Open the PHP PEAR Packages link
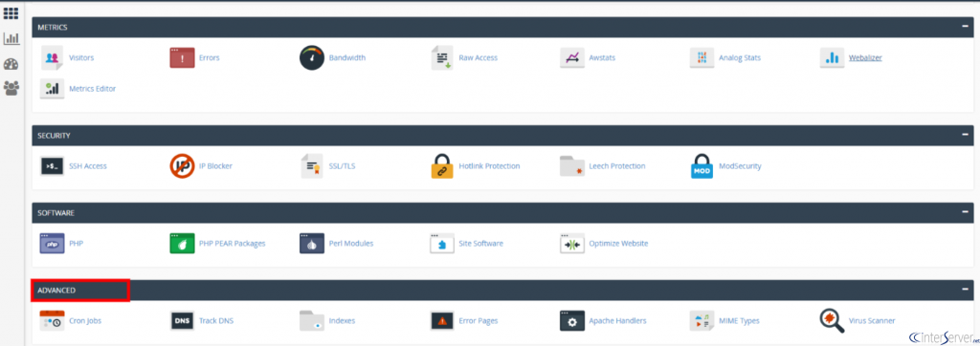 pyautogui.click(x=232, y=244)
